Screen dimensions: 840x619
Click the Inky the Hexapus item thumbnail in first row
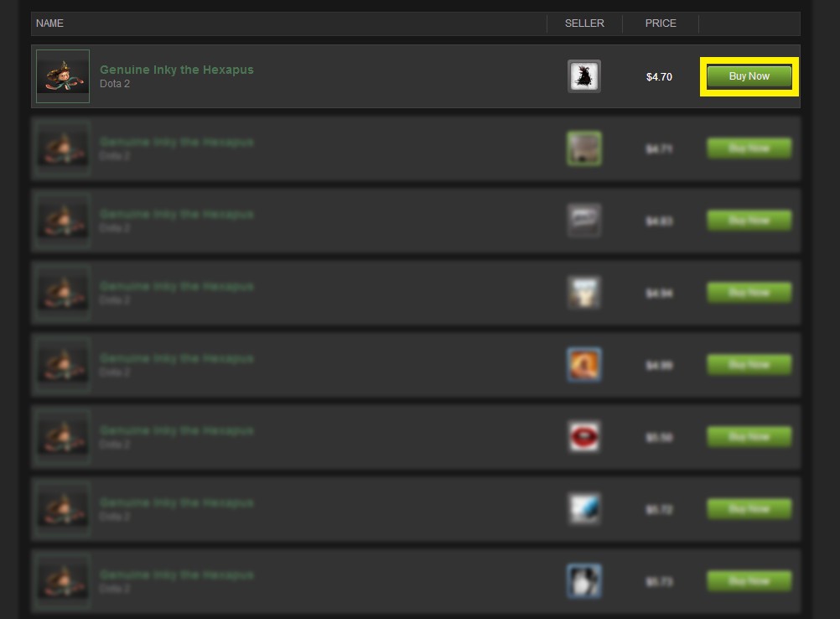click(x=63, y=76)
